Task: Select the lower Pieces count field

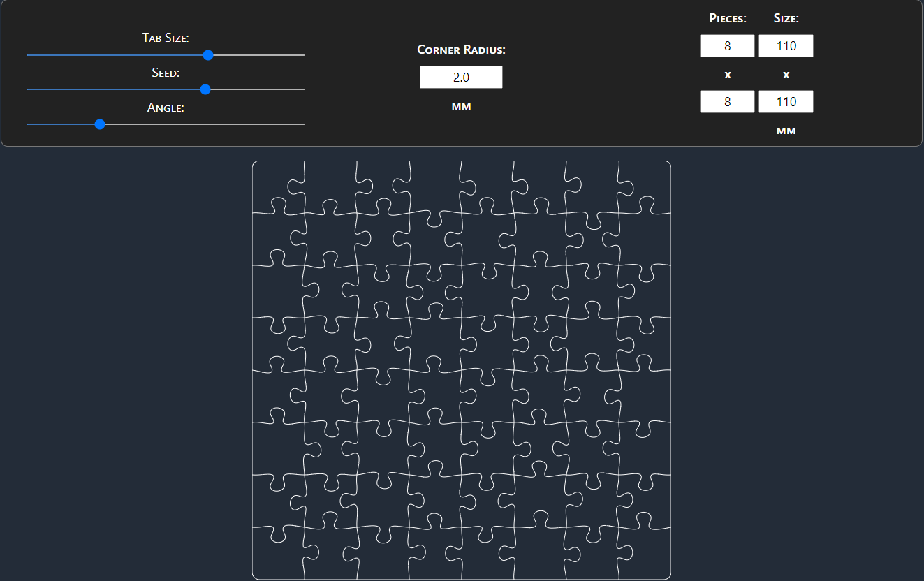Action: [x=727, y=102]
